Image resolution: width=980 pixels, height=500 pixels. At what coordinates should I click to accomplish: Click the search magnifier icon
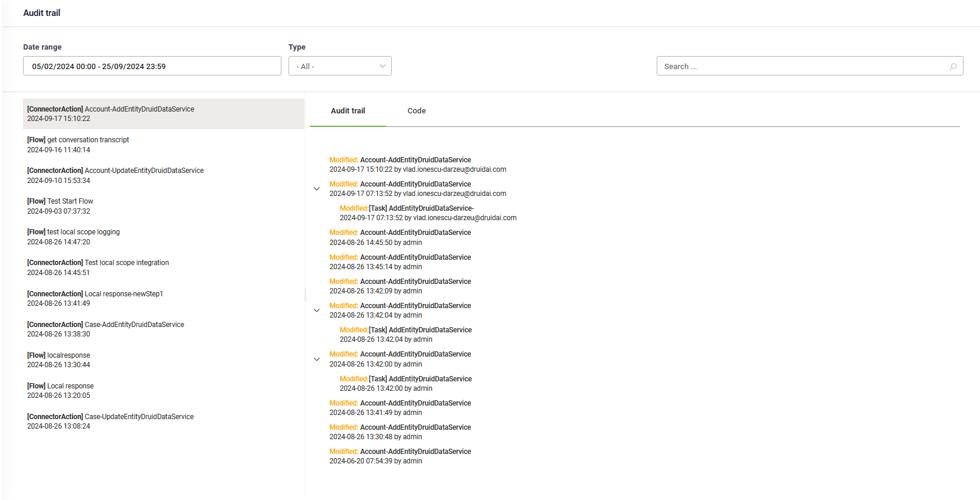click(952, 67)
